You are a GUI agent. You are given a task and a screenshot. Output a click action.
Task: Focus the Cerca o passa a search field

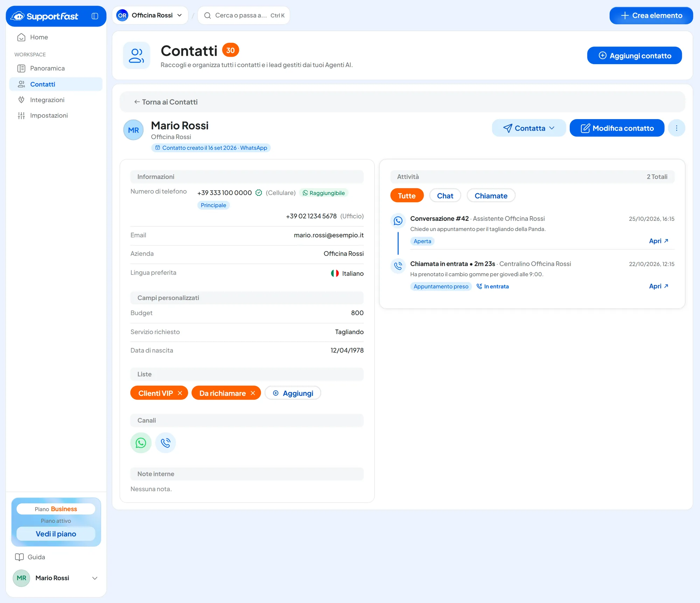(x=244, y=15)
